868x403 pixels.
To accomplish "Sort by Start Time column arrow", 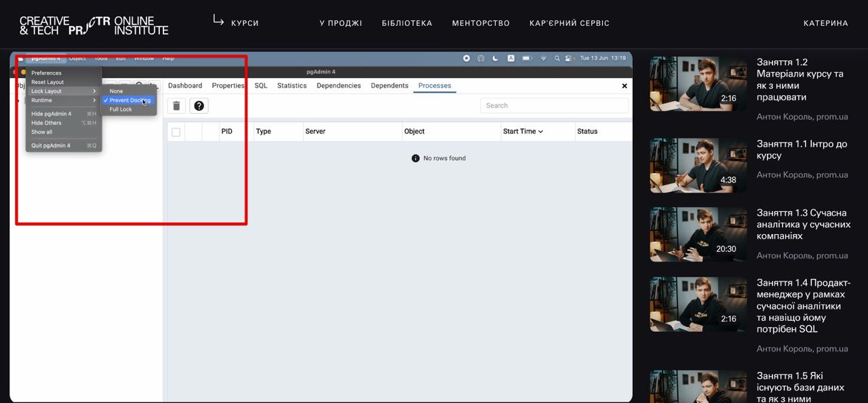I will (x=540, y=132).
